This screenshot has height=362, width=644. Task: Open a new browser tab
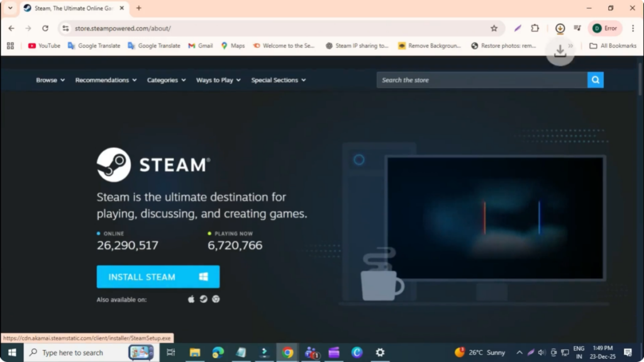[139, 8]
